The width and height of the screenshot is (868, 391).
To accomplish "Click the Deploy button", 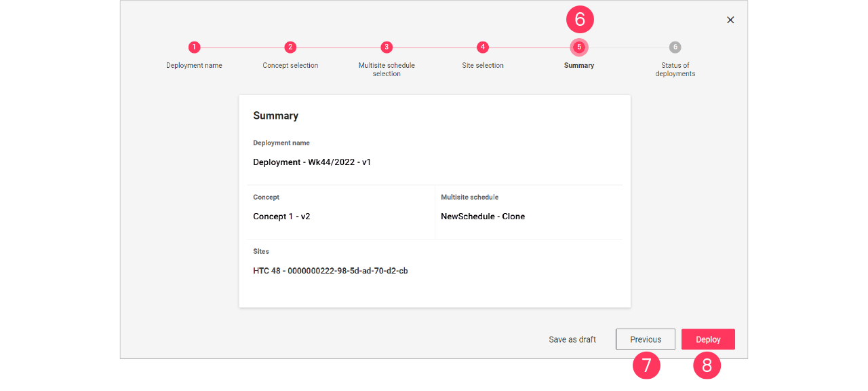I will 708,339.
